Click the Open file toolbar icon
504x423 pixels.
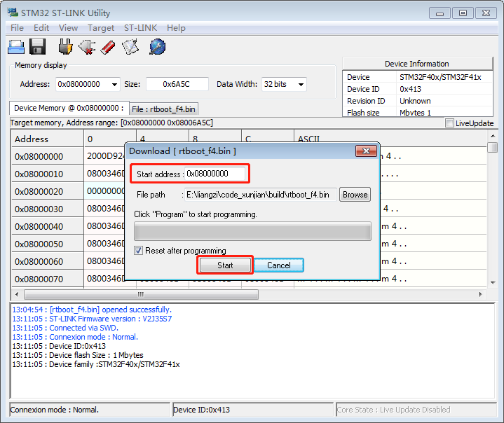(x=15, y=47)
